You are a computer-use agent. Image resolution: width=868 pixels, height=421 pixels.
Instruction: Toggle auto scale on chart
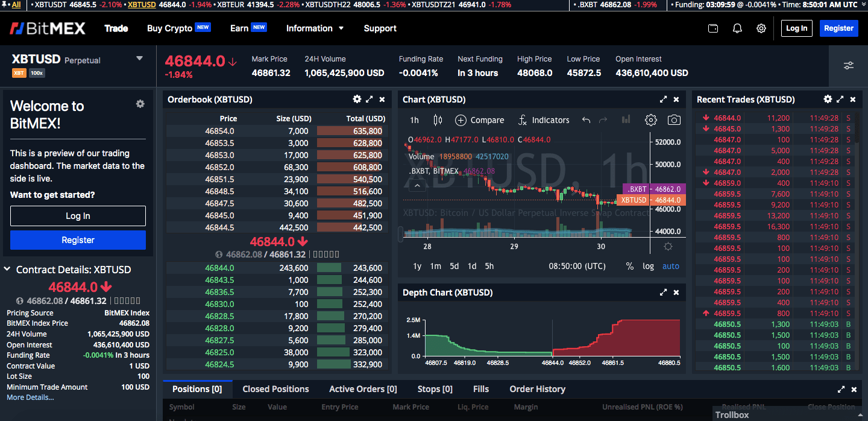pos(670,266)
